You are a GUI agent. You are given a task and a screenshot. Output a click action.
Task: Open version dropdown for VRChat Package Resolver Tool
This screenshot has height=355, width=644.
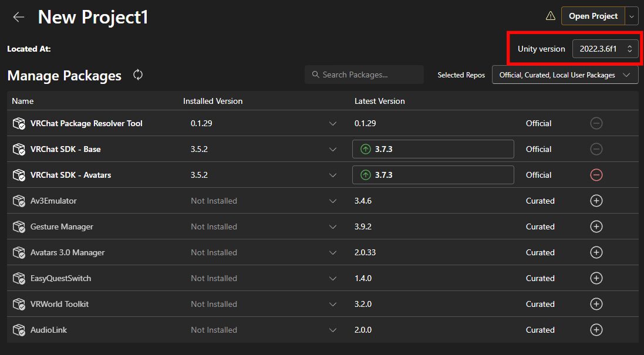click(333, 124)
